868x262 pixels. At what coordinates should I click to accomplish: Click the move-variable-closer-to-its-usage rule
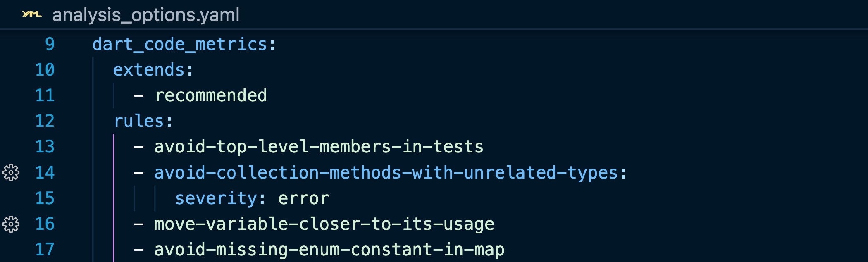coord(324,224)
